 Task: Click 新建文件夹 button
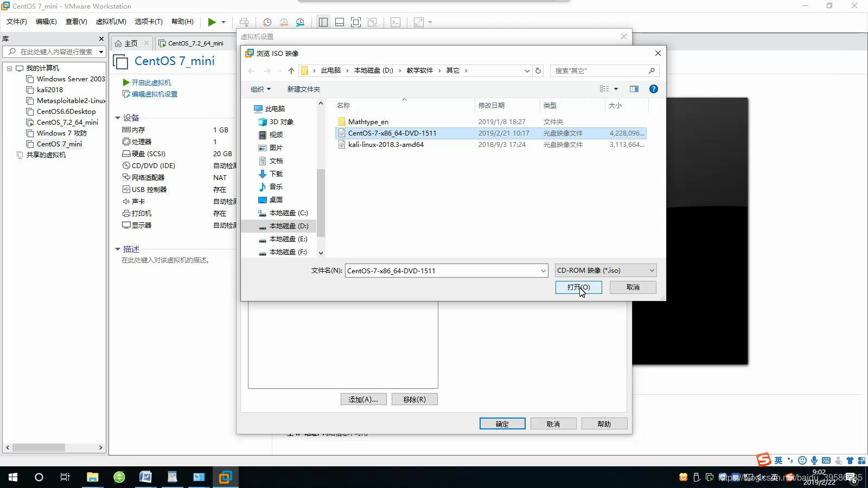pyautogui.click(x=303, y=89)
